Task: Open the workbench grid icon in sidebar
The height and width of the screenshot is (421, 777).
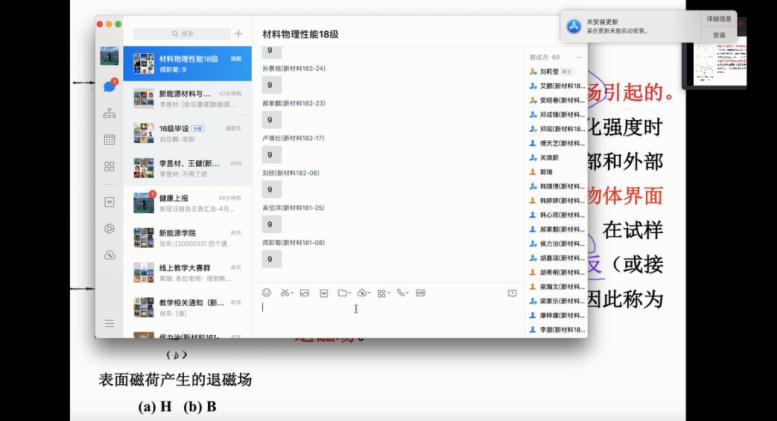Action: click(x=110, y=166)
